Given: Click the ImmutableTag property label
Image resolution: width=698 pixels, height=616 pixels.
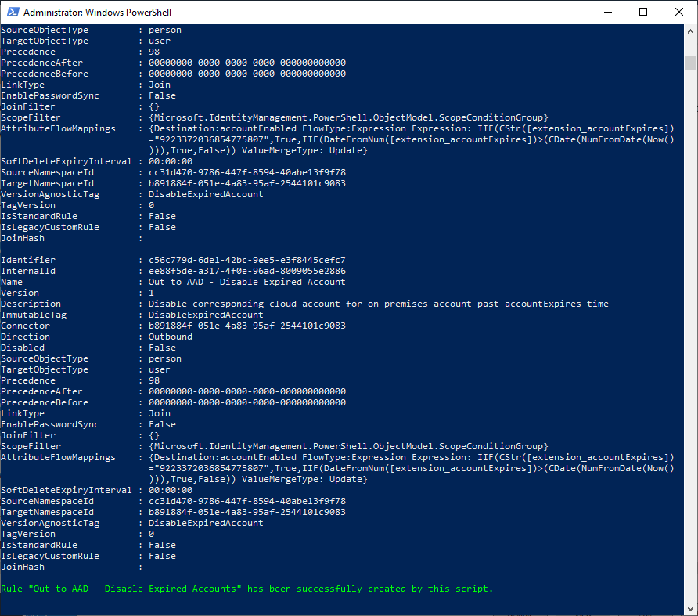Looking at the screenshot, I should 34,315.
